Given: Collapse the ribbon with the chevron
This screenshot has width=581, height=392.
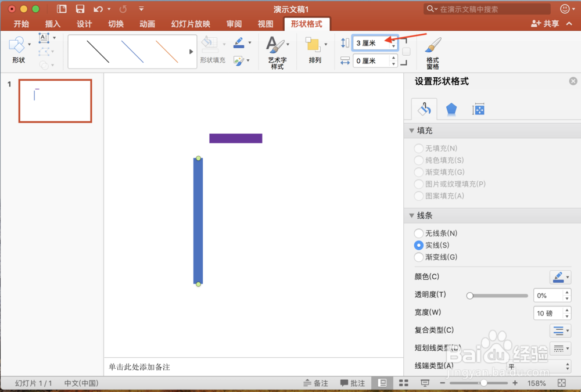Looking at the screenshot, I should (x=569, y=24).
